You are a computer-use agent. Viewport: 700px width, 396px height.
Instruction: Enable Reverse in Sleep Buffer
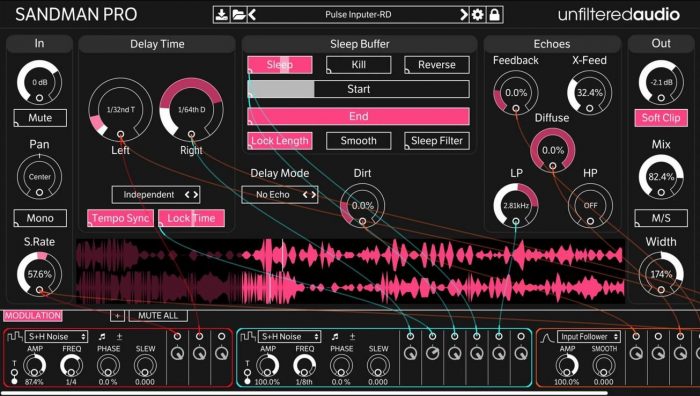point(437,65)
